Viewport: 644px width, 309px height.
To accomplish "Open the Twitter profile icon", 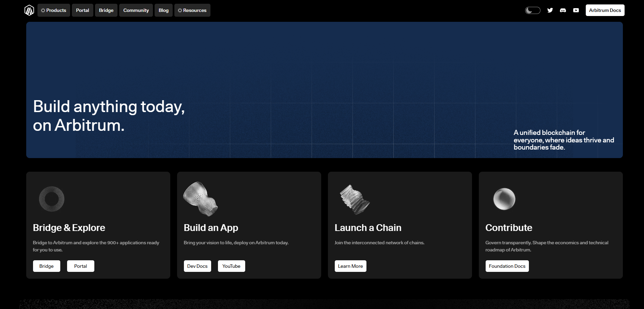I will coord(550,10).
